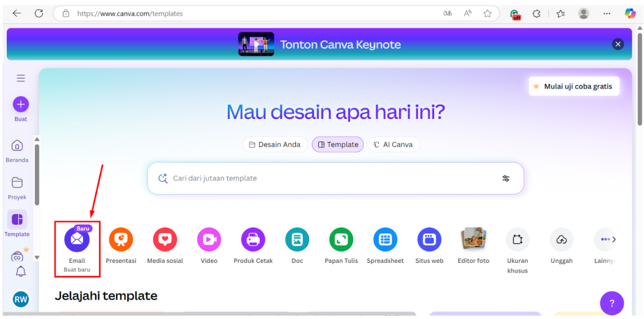
Task: Click the Produk Cetak printer icon
Action: click(253, 239)
